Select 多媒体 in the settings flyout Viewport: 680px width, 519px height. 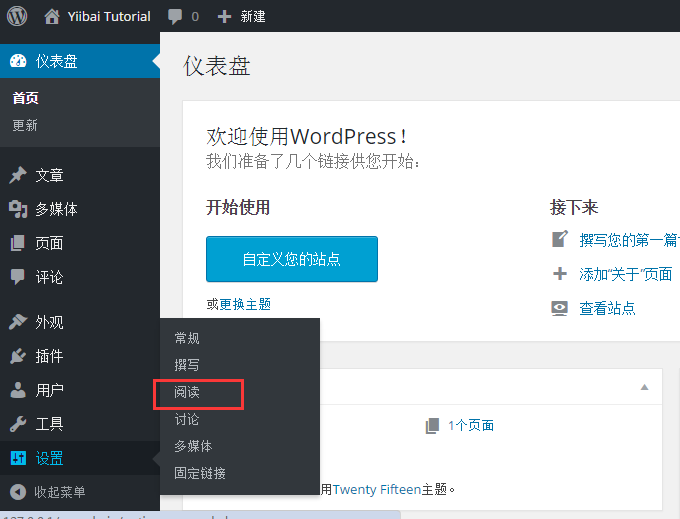[193, 446]
